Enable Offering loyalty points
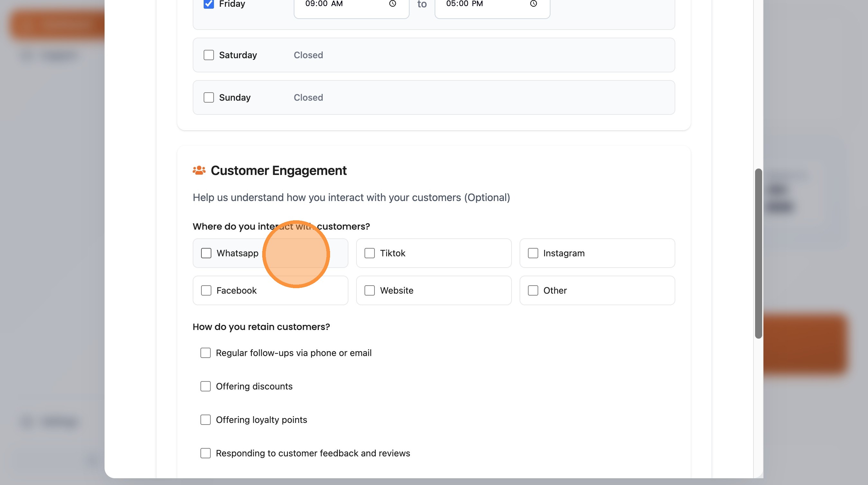 tap(206, 420)
